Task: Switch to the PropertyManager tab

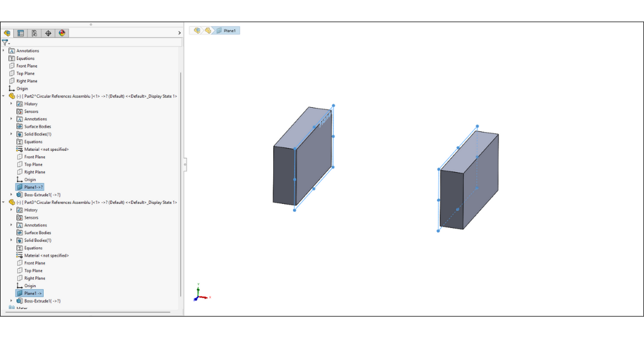Action: coord(20,33)
